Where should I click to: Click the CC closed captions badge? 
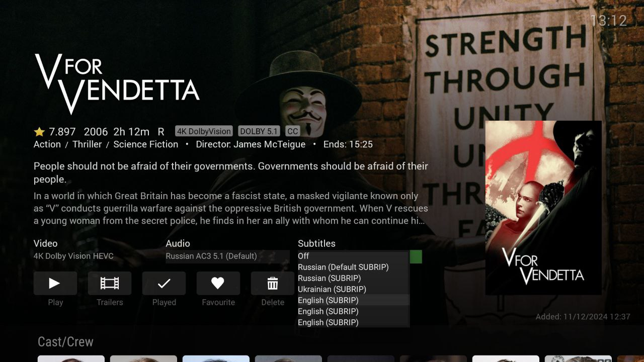pyautogui.click(x=292, y=131)
